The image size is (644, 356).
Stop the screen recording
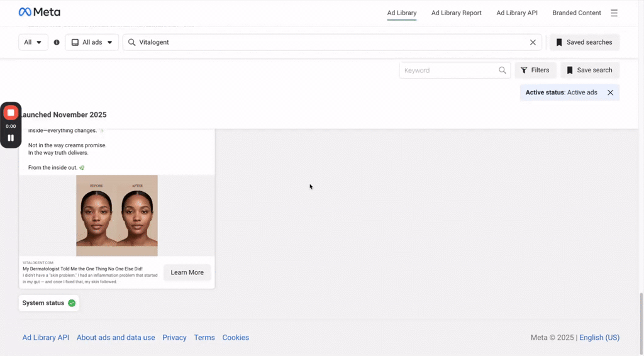point(11,113)
